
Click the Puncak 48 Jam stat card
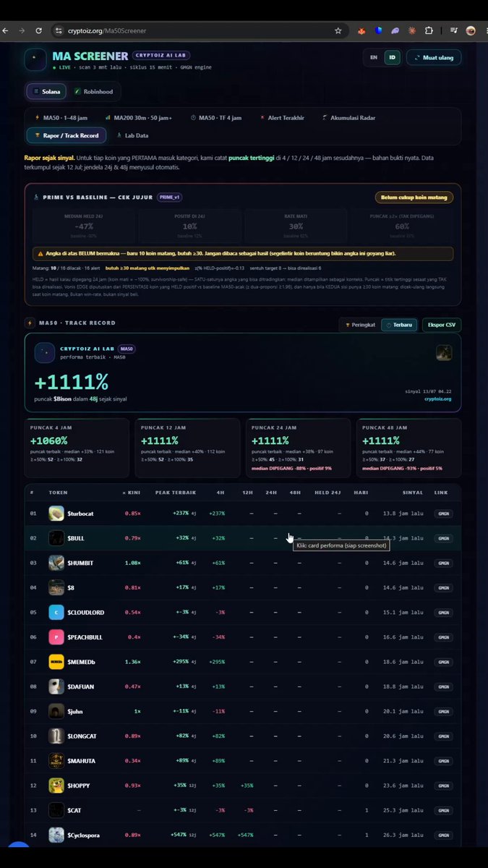(x=408, y=448)
